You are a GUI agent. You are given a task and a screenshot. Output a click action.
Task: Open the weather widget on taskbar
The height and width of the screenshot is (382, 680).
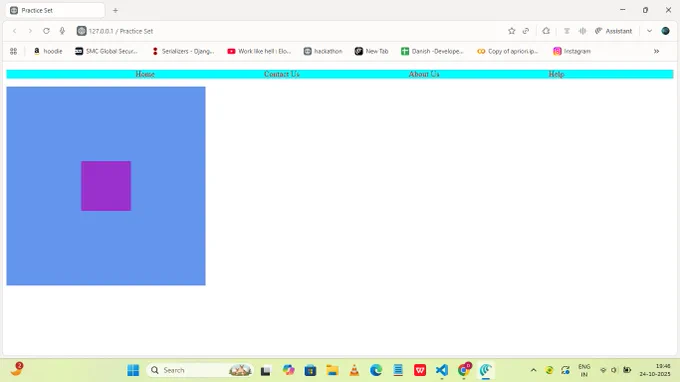pos(16,369)
